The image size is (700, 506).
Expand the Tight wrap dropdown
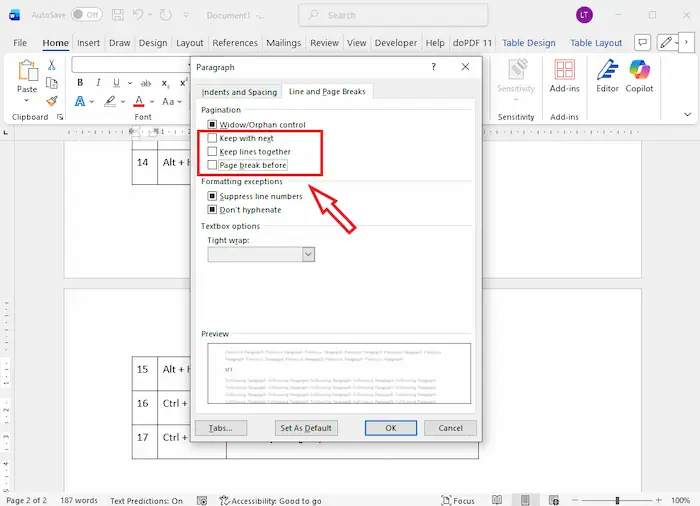[308, 254]
